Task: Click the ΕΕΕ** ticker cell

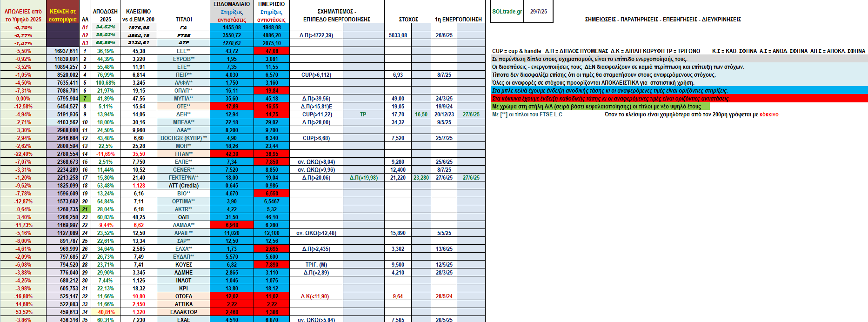Action: tap(184, 51)
